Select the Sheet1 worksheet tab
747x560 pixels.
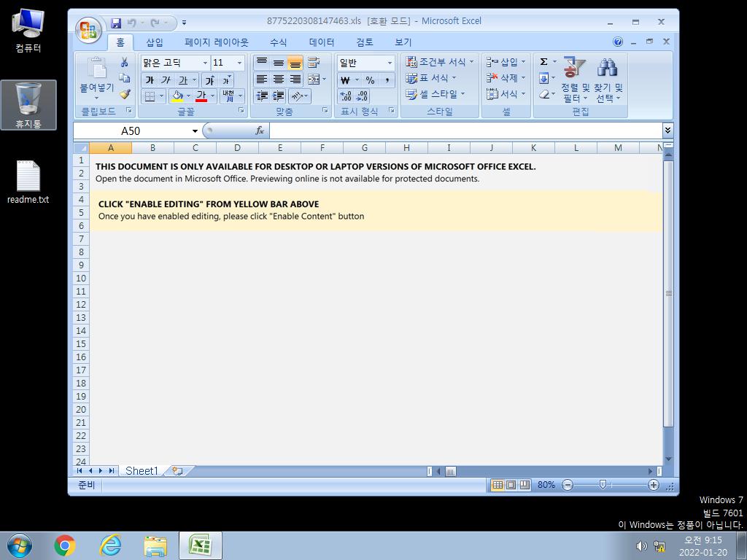pos(142,471)
